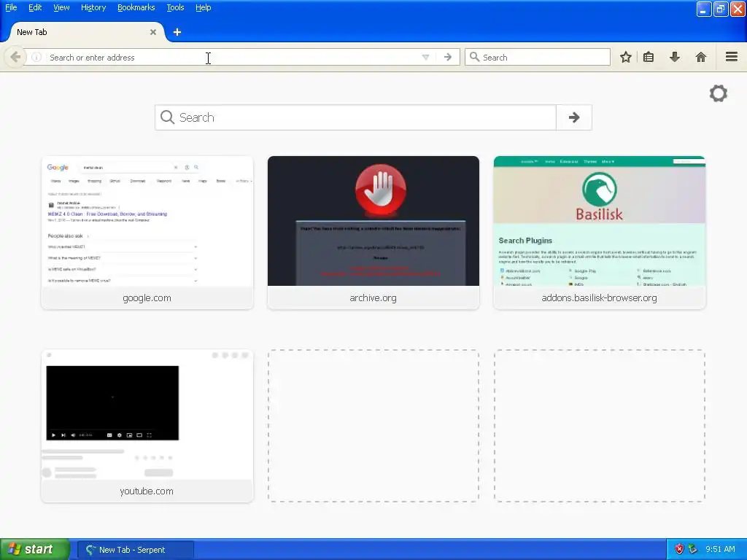Open the History menu
Image resolution: width=747 pixels, height=560 pixels.
(x=93, y=7)
